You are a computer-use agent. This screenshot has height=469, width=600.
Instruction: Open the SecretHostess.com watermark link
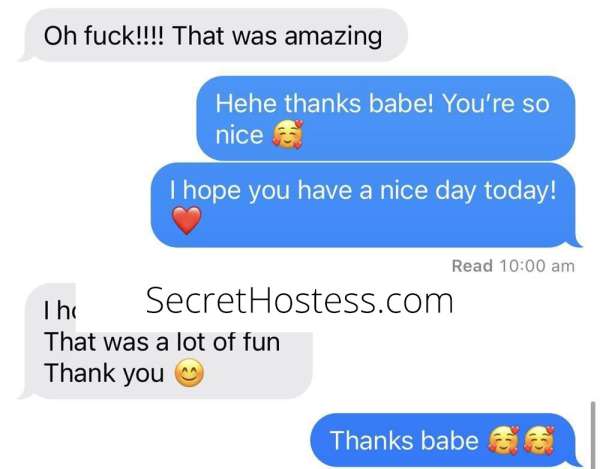(x=300, y=301)
